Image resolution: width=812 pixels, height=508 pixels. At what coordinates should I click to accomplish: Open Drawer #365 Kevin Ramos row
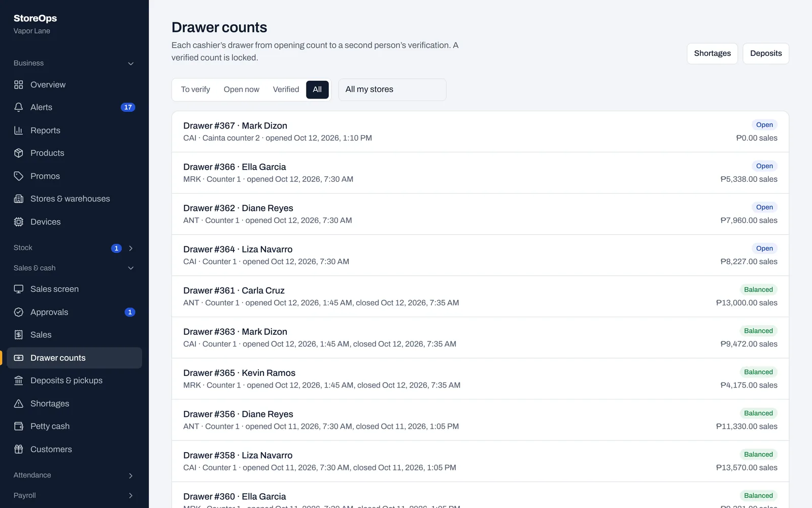pyautogui.click(x=480, y=378)
